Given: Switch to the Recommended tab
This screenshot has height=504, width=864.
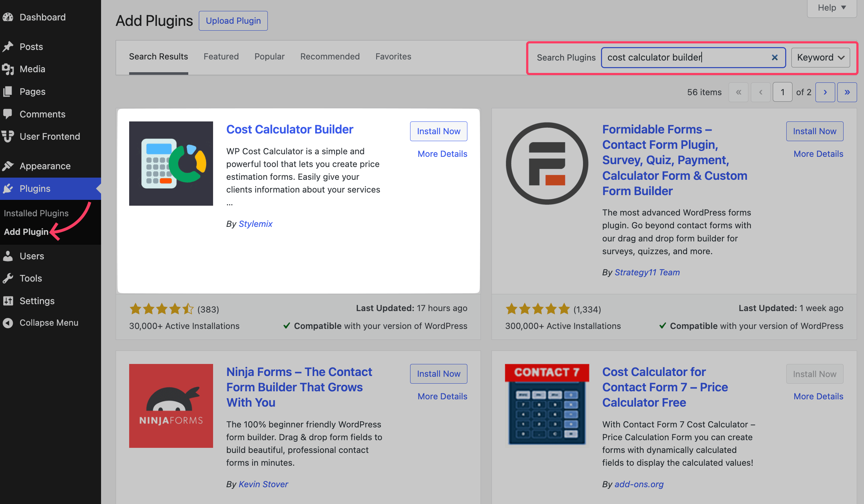Looking at the screenshot, I should [330, 57].
